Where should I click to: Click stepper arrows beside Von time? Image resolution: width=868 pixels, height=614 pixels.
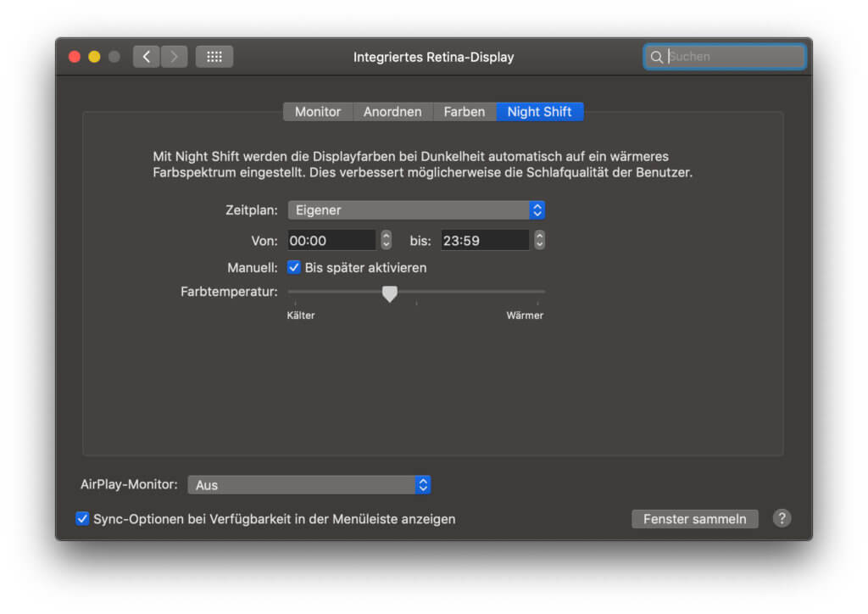387,240
